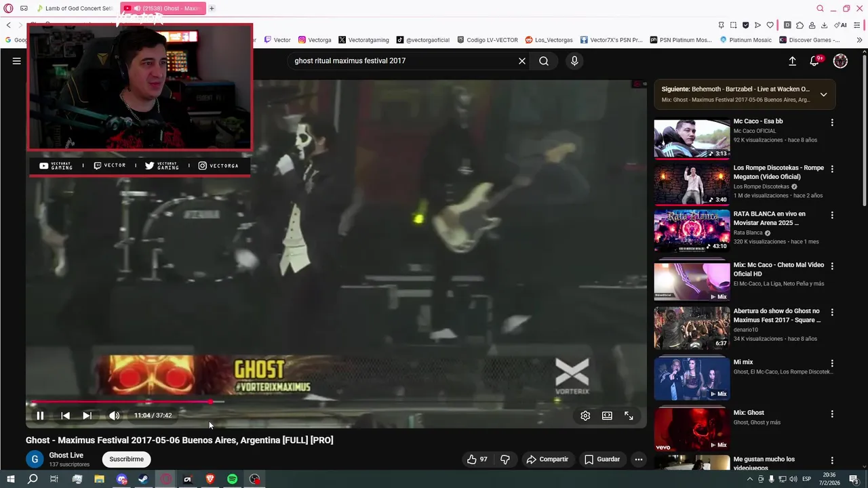
Task: Click the Suscribirme button
Action: [x=126, y=459]
